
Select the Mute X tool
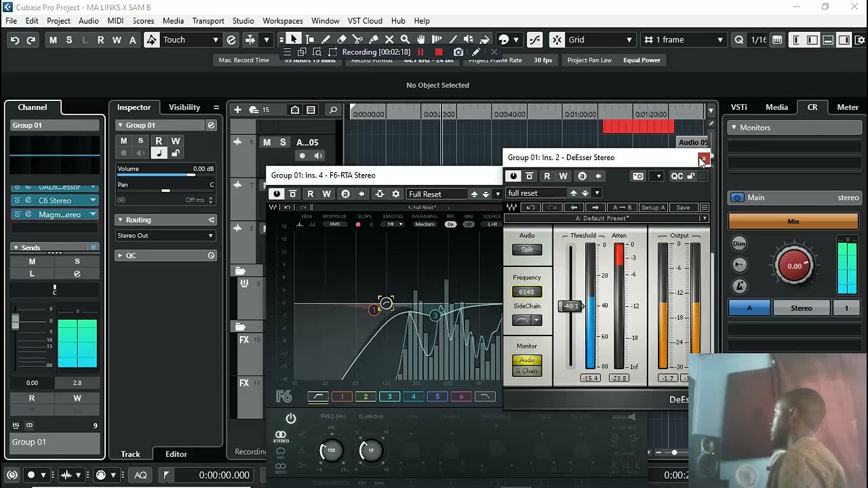[389, 39]
